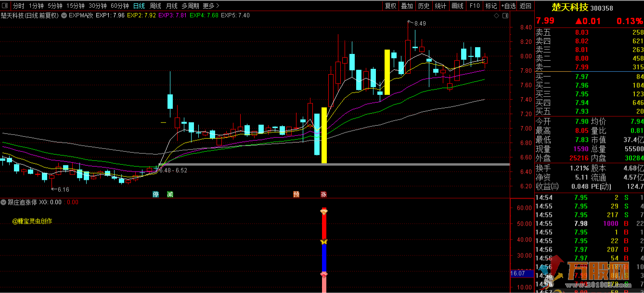Click the 卖一 ask row at 7.99
Viewport: 644px width, 293px height.
(x=590, y=67)
